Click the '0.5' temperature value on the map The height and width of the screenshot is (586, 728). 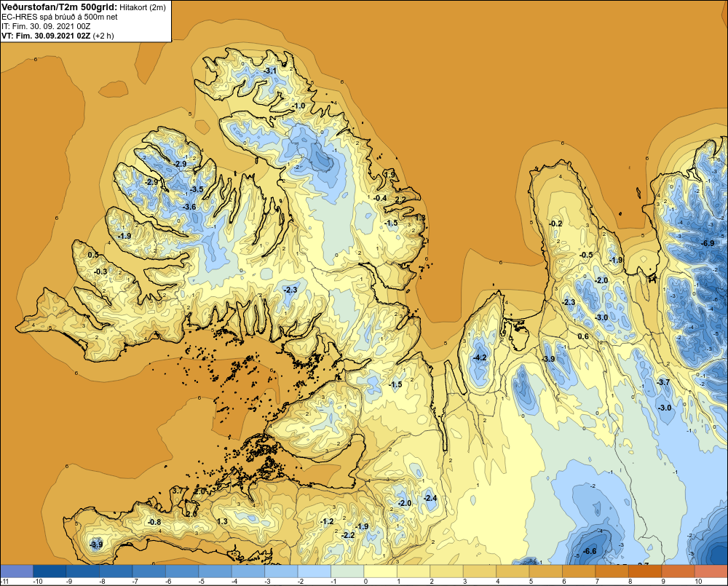tap(93, 255)
